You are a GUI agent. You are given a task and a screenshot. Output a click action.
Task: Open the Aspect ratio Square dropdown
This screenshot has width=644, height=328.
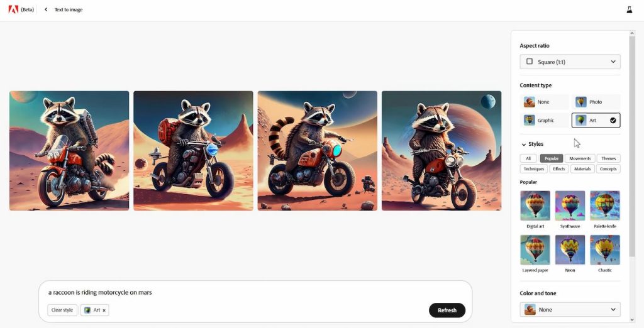click(x=570, y=62)
